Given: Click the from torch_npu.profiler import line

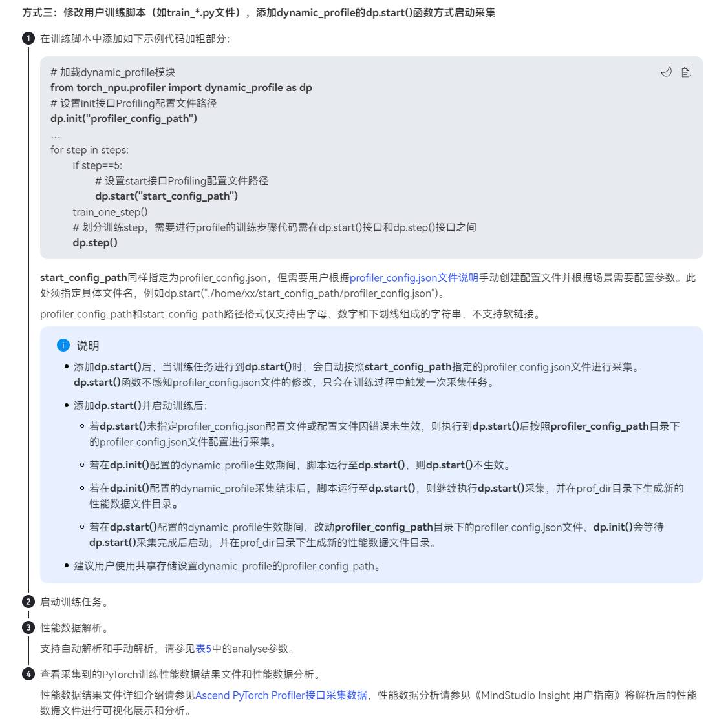Looking at the screenshot, I should pyautogui.click(x=181, y=87).
